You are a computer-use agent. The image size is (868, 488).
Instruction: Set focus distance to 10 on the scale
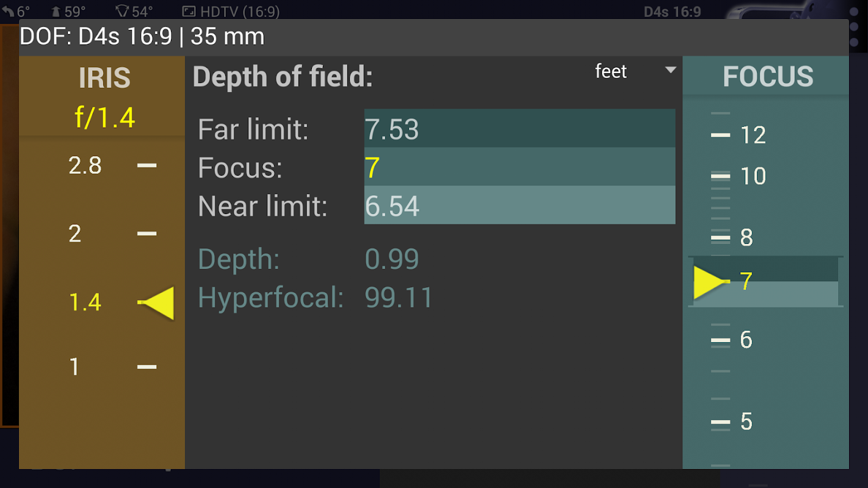pos(752,176)
